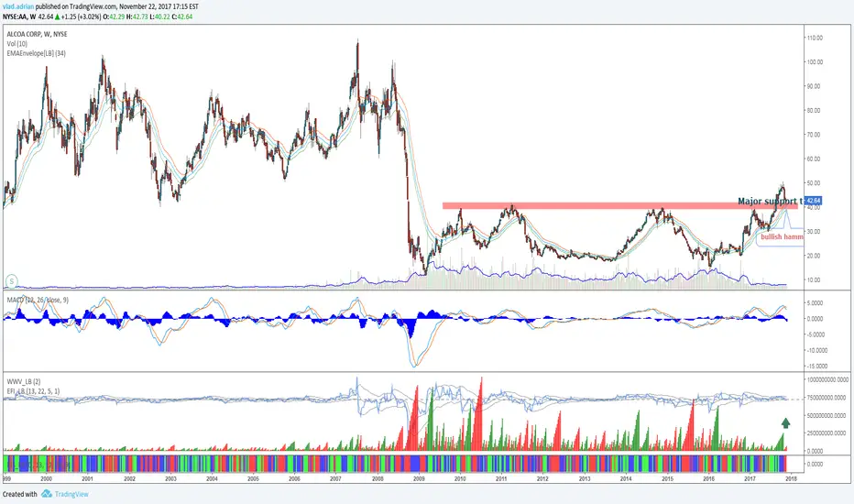Click the +1.25 (+3.02%) change value
This screenshot has height=504, width=854.
coord(82,16)
